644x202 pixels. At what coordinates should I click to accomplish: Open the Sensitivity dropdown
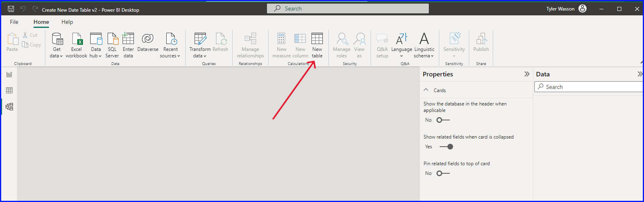pos(454,45)
